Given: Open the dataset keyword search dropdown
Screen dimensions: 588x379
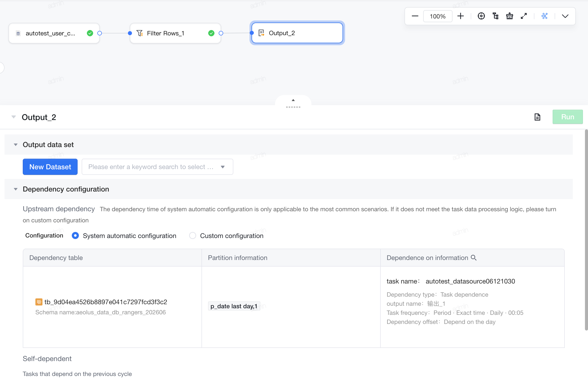Looking at the screenshot, I should [157, 167].
